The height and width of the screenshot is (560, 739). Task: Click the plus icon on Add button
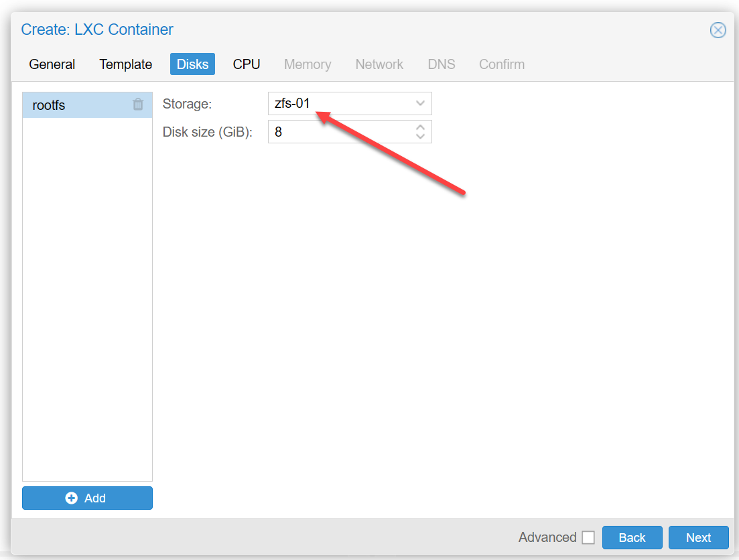coord(71,498)
